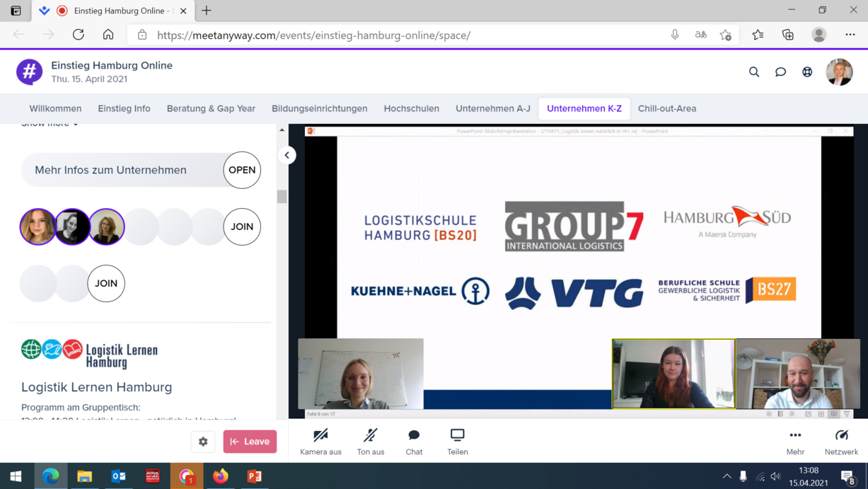The width and height of the screenshot is (868, 489).
Task: Open Edge settings and more menu
Action: [850, 35]
